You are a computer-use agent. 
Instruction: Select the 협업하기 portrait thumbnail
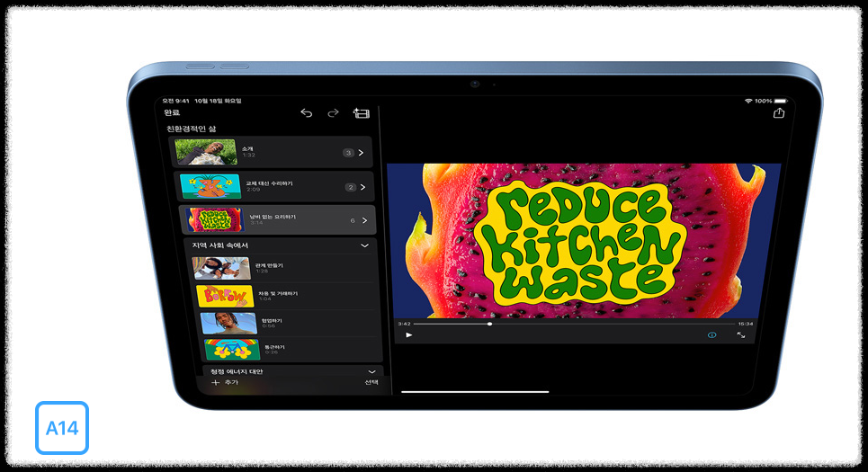228,323
